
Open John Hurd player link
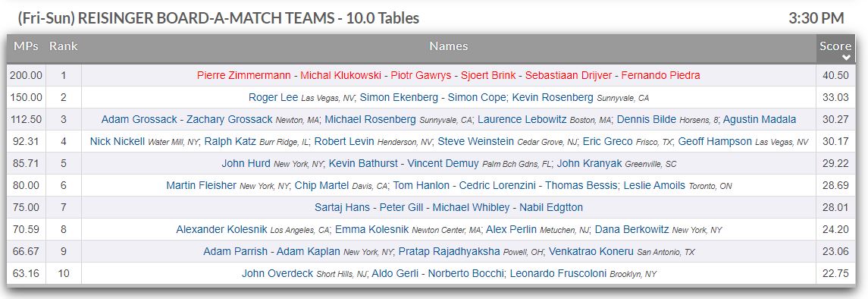246,163
